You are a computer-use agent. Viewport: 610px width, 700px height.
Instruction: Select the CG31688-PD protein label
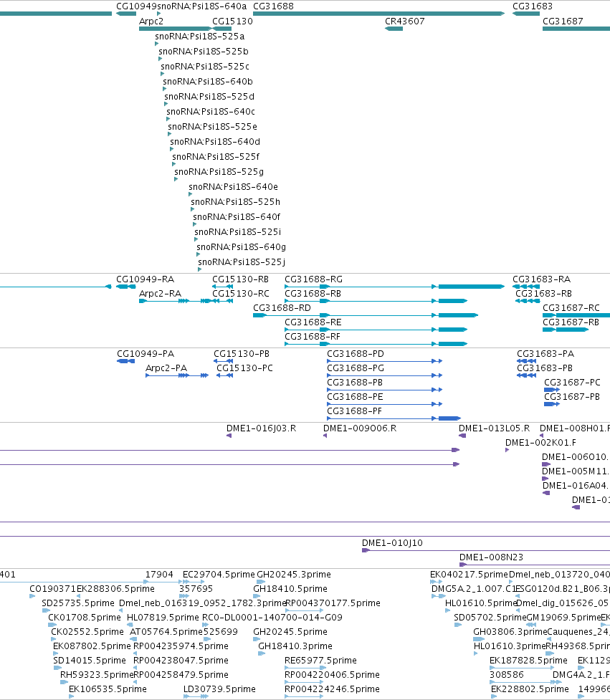tap(356, 354)
